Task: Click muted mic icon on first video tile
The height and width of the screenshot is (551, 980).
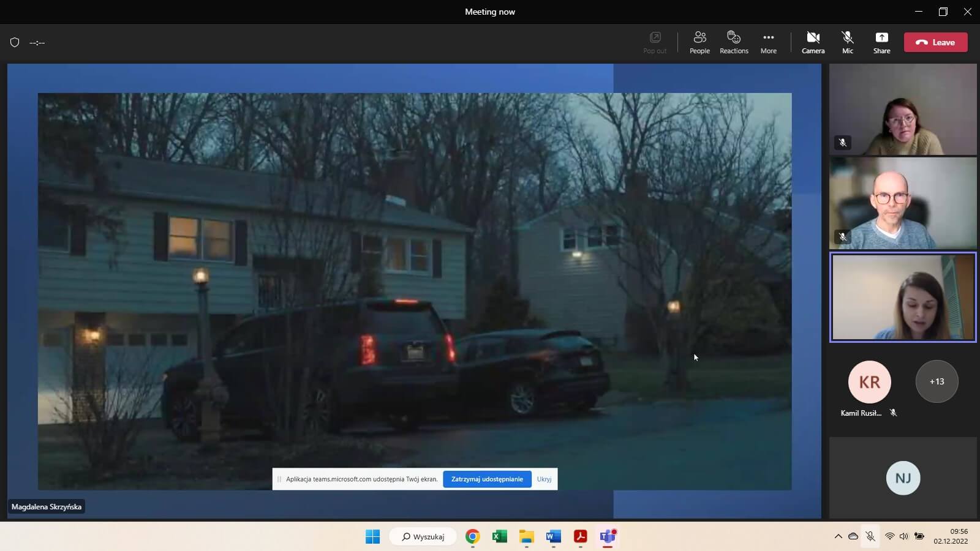Action: (843, 143)
